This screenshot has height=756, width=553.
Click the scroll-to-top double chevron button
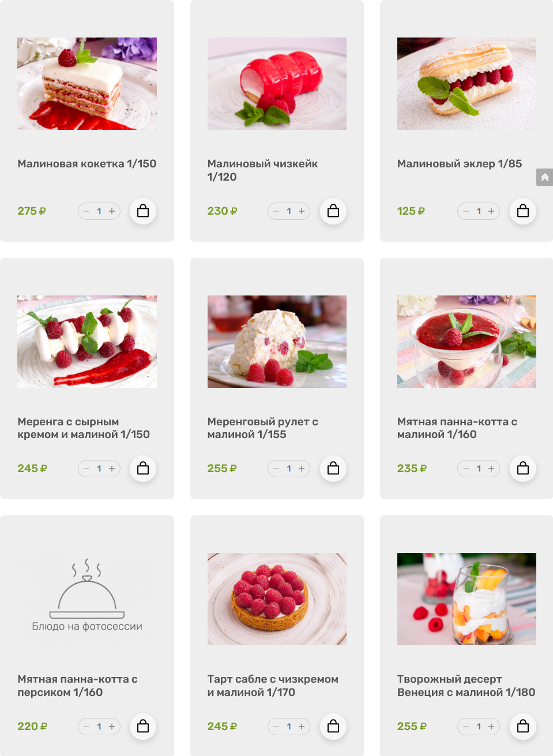pyautogui.click(x=544, y=177)
